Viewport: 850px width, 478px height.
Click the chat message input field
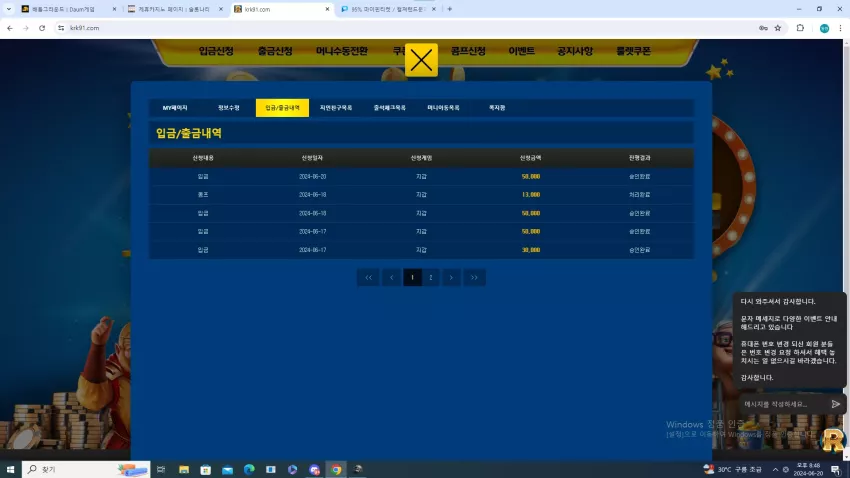pyautogui.click(x=783, y=404)
